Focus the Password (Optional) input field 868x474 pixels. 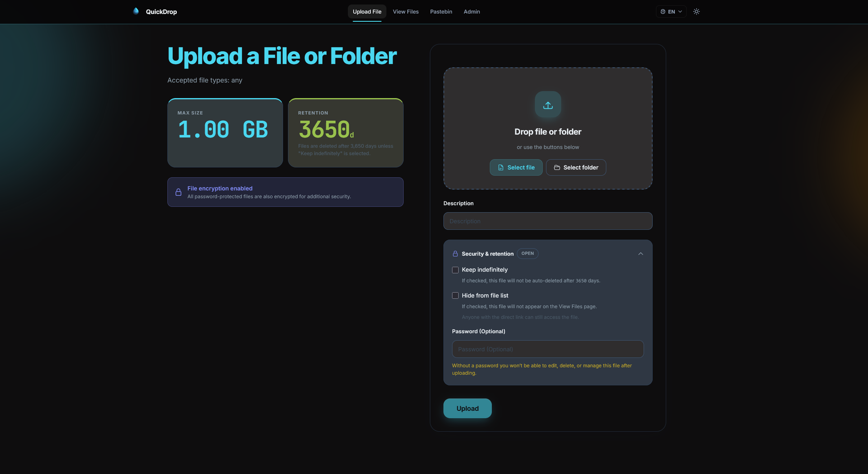tap(548, 349)
